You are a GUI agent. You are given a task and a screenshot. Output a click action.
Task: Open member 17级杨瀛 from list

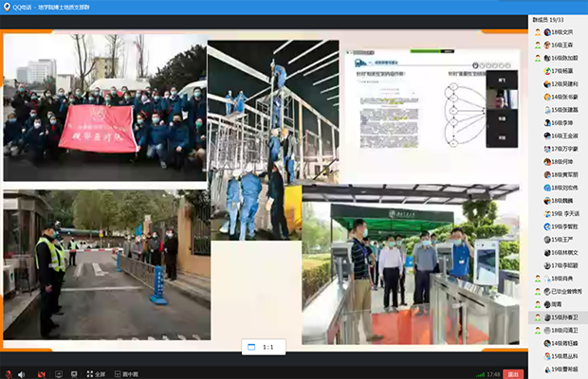560,70
